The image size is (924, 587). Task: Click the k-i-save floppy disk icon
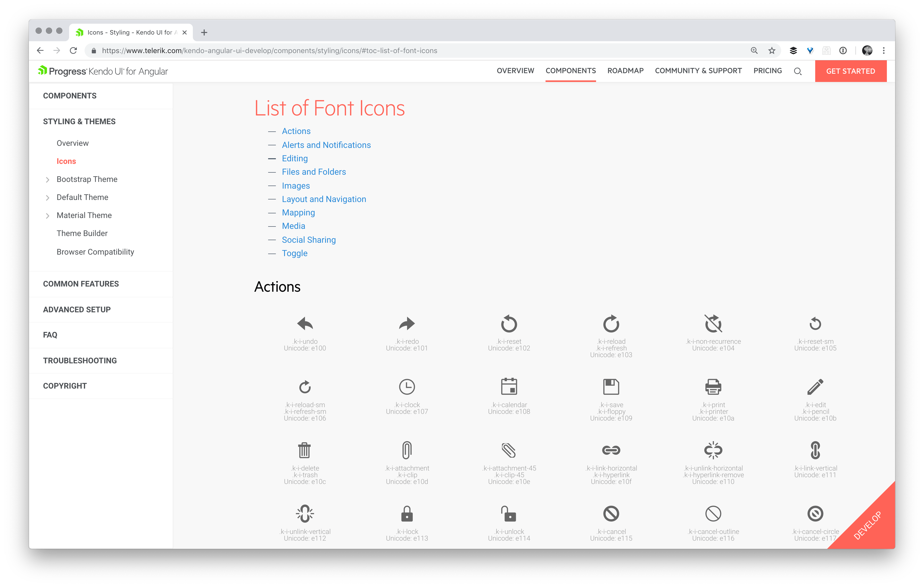coord(611,387)
